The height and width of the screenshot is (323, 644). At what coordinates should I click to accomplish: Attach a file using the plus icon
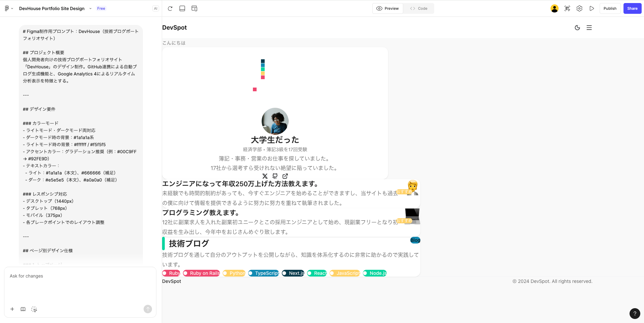click(x=12, y=309)
